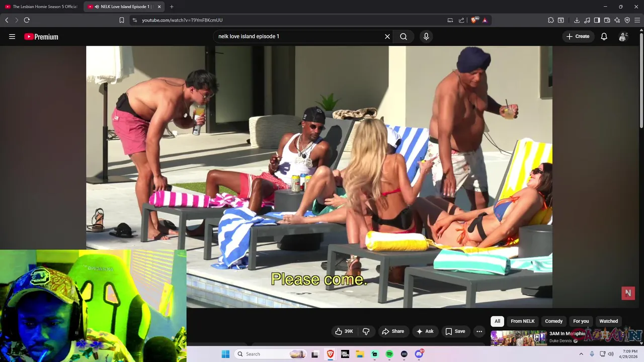This screenshot has height=362, width=644.
Task: Like the video (39K)
Action: point(344,331)
